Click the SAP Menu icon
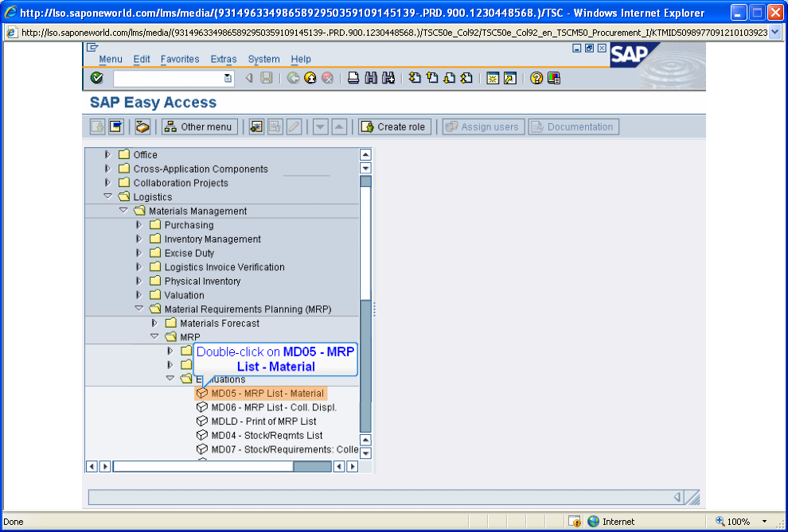The height and width of the screenshot is (532, 788). (116, 126)
